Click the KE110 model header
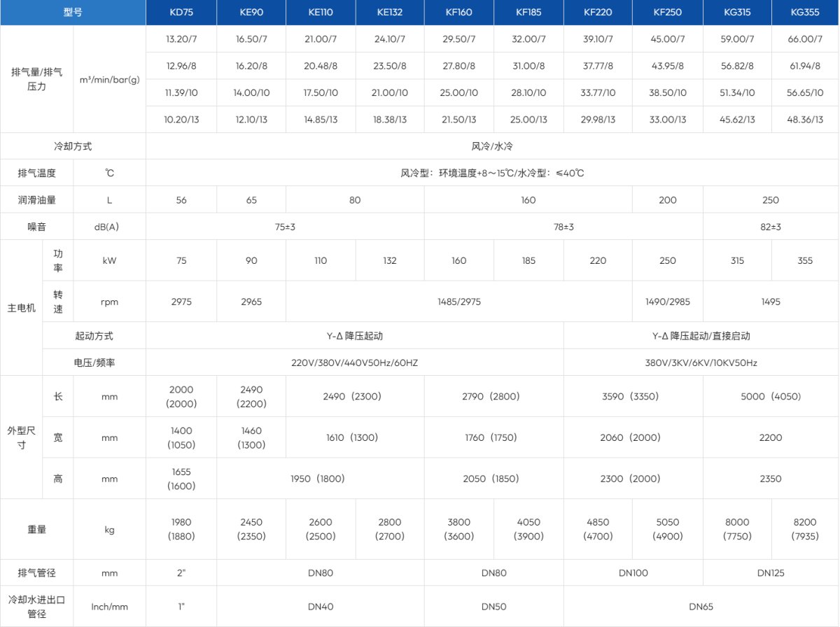The height and width of the screenshot is (627, 840). click(320, 12)
